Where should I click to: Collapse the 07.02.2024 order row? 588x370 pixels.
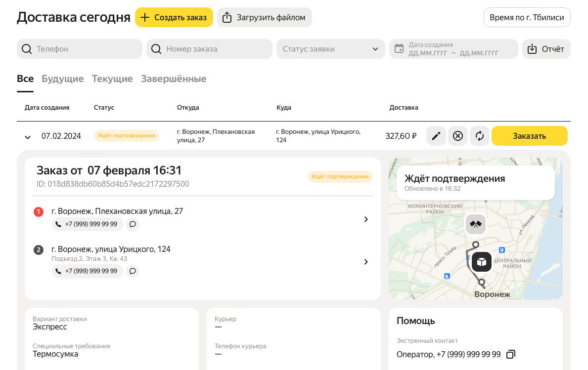pos(28,137)
